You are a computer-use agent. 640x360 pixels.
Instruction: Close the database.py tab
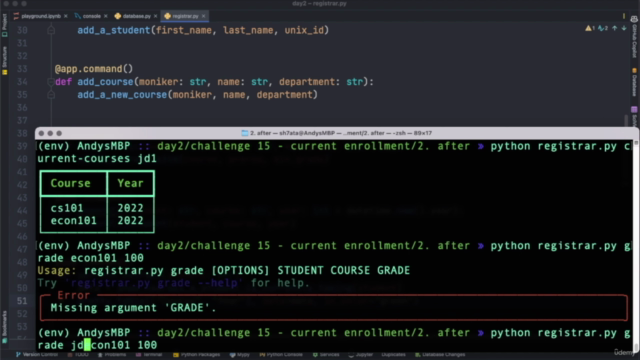[156, 16]
